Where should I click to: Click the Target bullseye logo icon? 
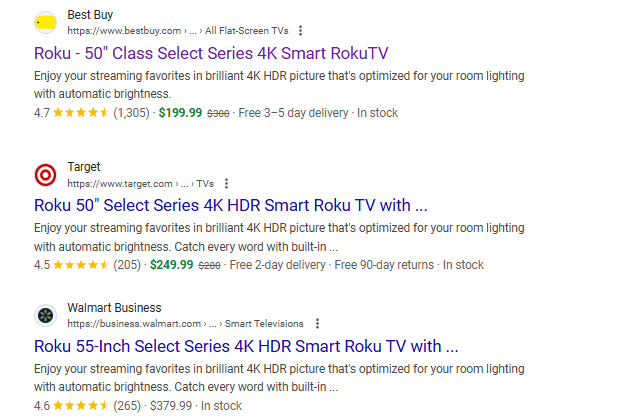click(x=45, y=175)
